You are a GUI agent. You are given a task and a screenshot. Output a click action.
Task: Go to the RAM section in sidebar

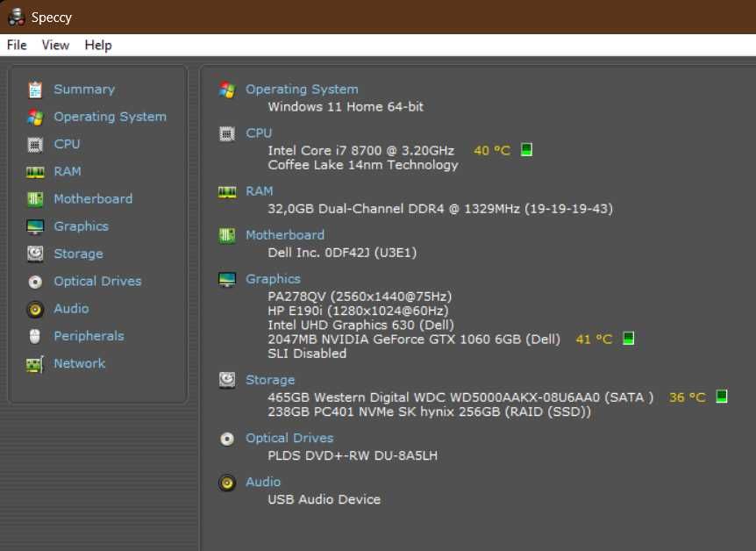pyautogui.click(x=68, y=171)
